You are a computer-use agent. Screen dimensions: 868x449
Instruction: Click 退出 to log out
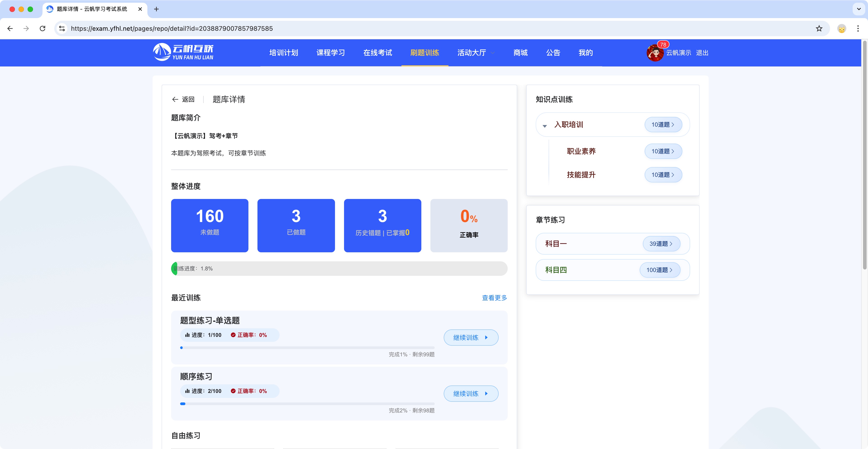tap(702, 53)
